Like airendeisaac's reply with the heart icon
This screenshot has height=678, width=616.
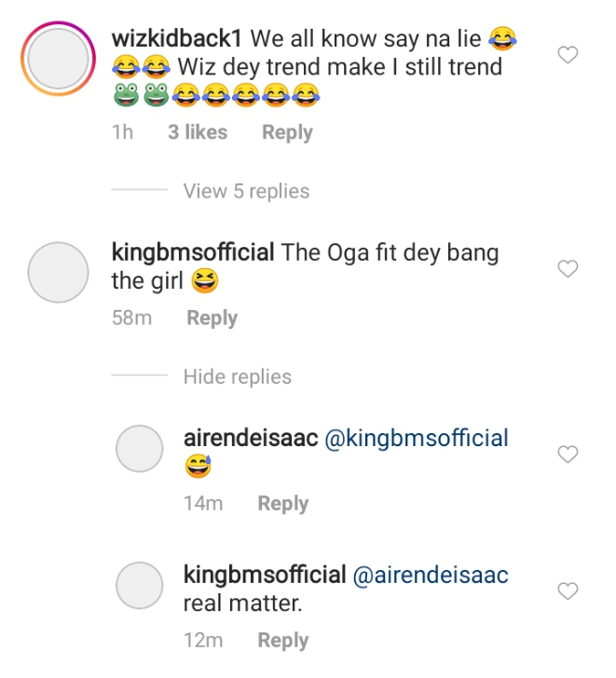567,454
